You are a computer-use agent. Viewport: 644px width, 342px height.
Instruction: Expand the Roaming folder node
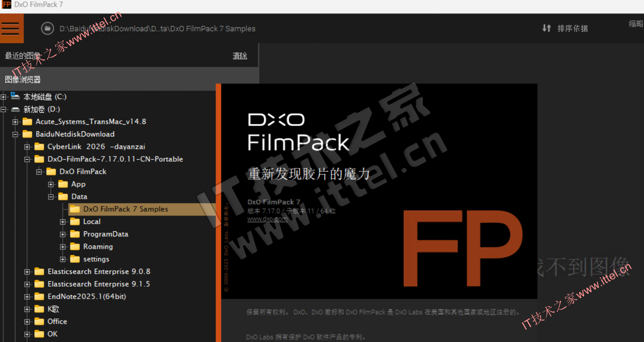tap(63, 247)
